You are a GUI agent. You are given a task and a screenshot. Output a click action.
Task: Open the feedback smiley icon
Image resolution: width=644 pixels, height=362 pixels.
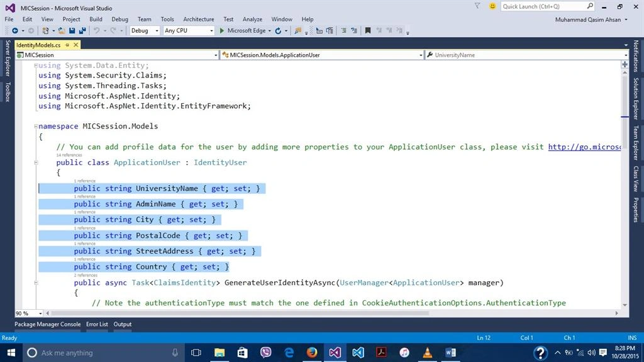click(x=492, y=6)
